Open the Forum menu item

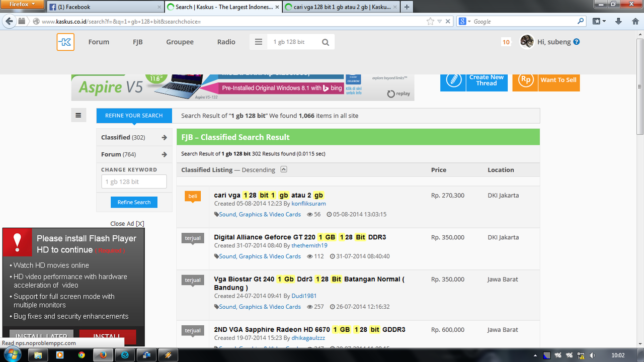point(99,42)
